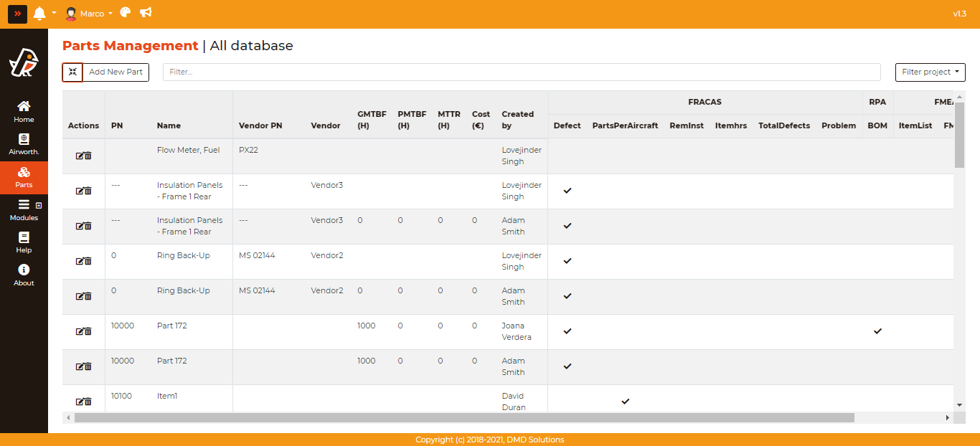The width and height of the screenshot is (980, 446).
Task: Open the Marco user menu
Action: 89,14
